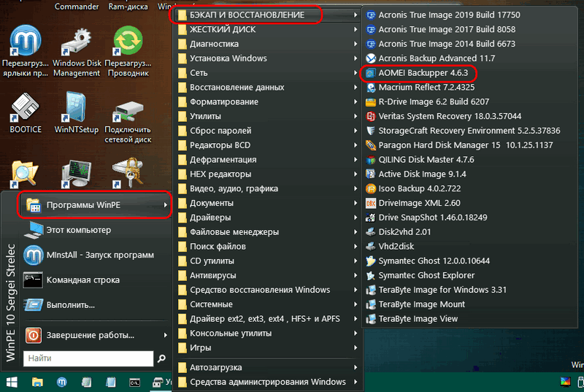
Task: Click the search magnifier button
Action: tap(161, 358)
